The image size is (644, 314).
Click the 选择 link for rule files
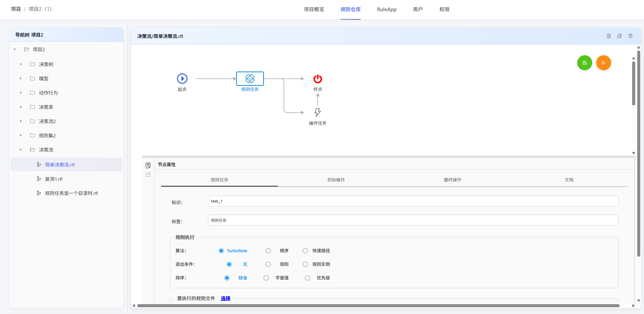(225, 298)
